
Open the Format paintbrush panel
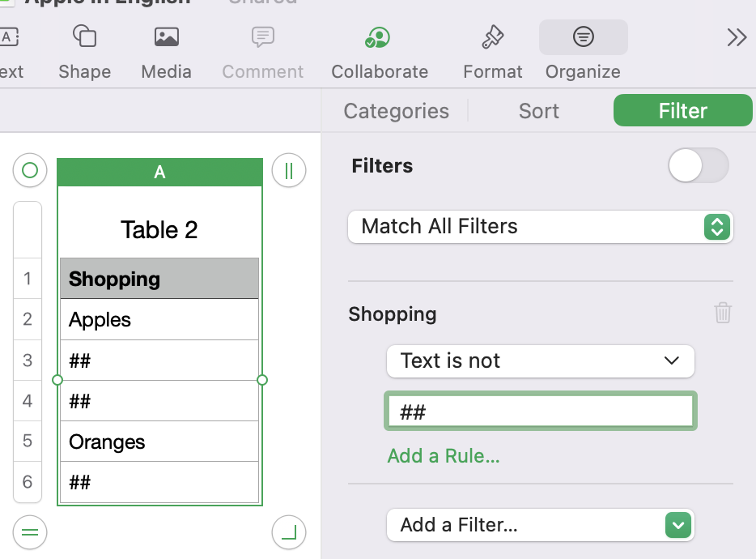coord(492,37)
